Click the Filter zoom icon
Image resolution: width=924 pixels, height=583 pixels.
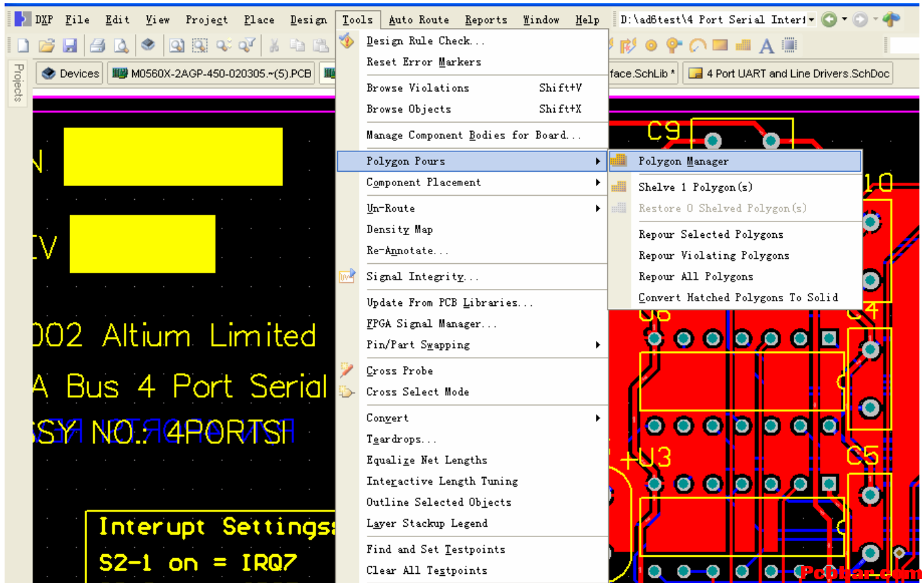247,45
